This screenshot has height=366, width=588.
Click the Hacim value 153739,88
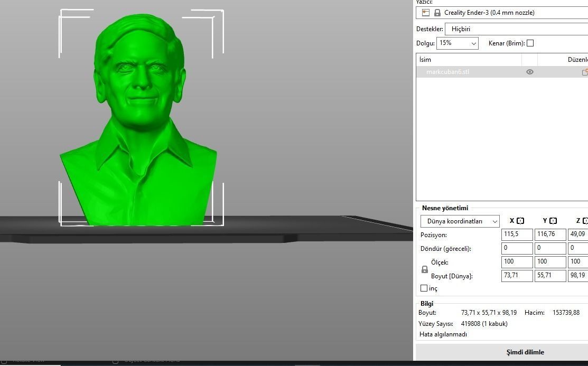[x=566, y=312]
